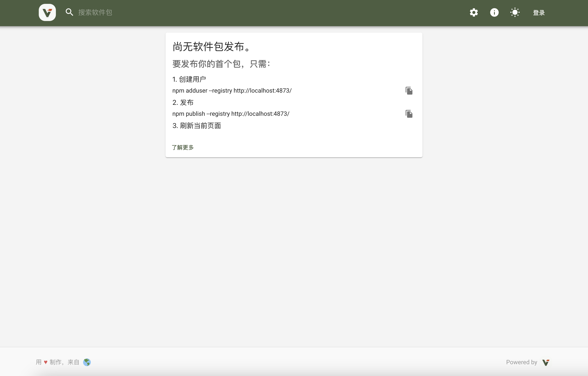Click the Powered by footer text
This screenshot has width=588, height=376.
point(521,362)
